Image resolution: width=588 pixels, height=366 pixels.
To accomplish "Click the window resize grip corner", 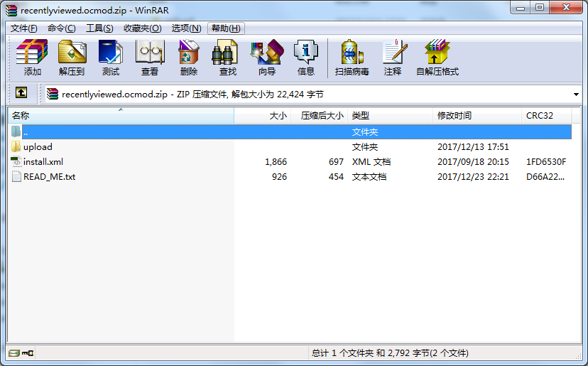I will click(578, 355).
